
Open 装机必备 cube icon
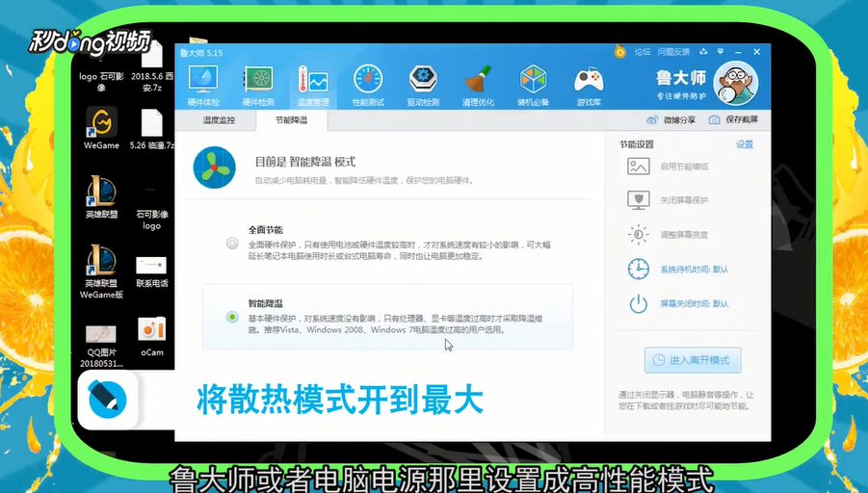533,85
